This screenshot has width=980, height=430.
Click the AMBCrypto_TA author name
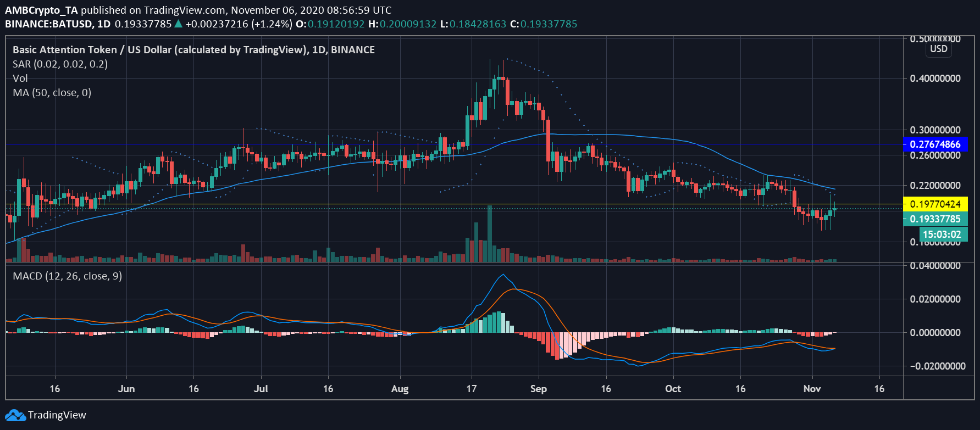click(x=42, y=10)
